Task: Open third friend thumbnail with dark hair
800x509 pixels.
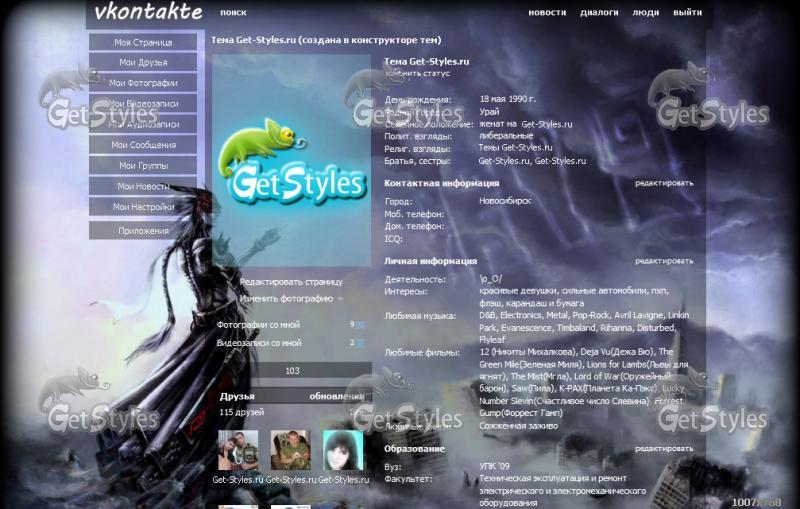Action: click(343, 450)
